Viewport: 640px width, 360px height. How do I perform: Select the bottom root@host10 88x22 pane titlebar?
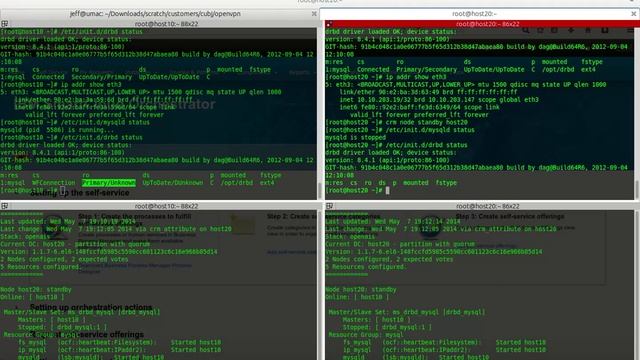click(166, 206)
